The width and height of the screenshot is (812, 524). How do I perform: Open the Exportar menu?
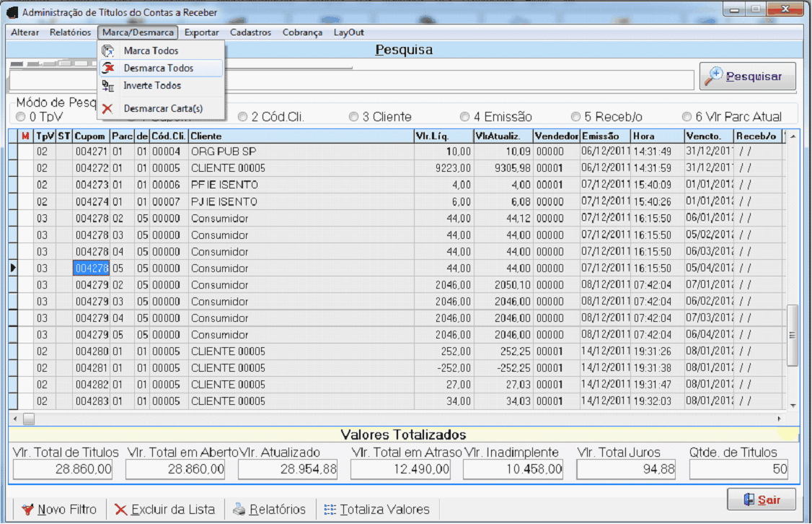point(201,32)
